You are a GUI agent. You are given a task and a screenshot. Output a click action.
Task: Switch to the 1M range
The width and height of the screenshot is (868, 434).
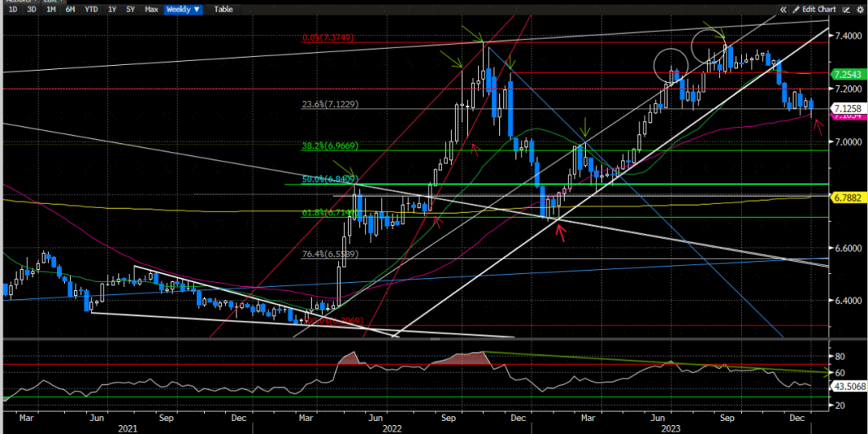(51, 10)
